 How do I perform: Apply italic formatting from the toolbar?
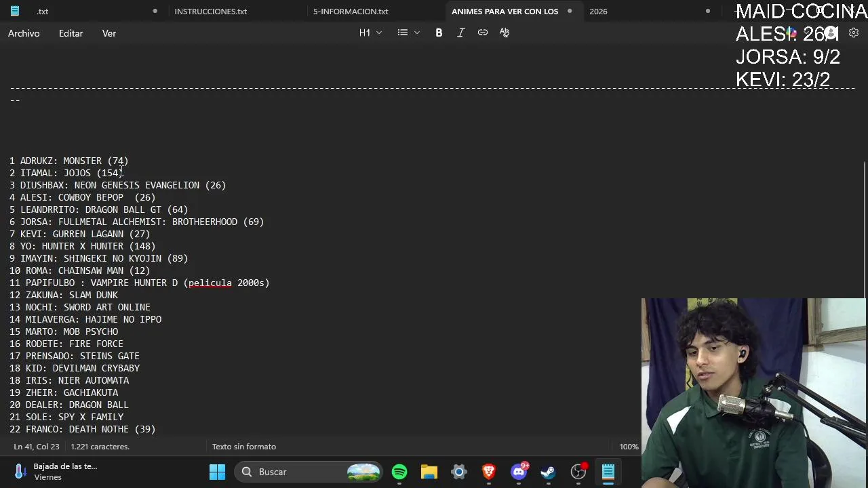(x=460, y=33)
